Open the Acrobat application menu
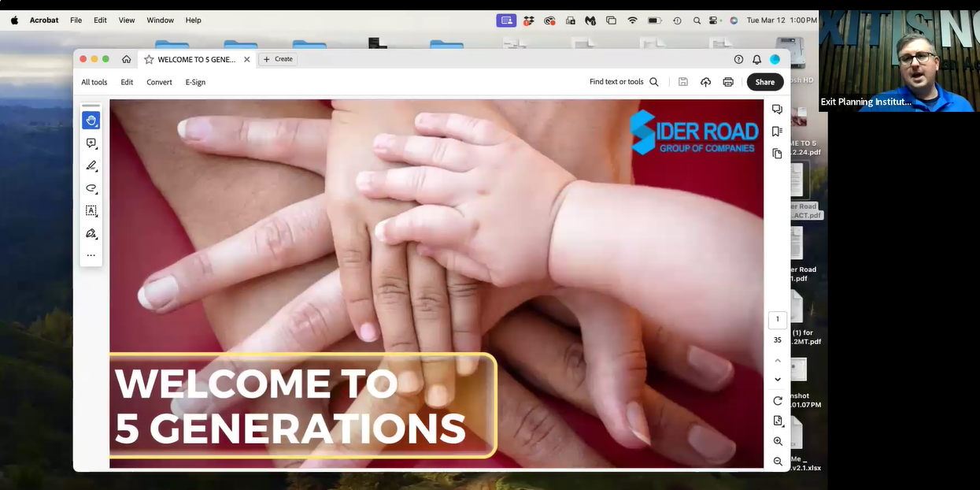This screenshot has width=980, height=490. 44,20
